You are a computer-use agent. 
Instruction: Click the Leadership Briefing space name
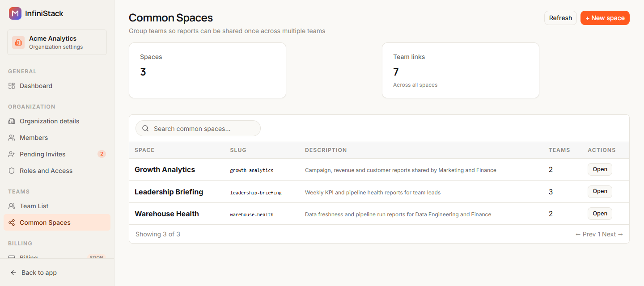pyautogui.click(x=169, y=192)
